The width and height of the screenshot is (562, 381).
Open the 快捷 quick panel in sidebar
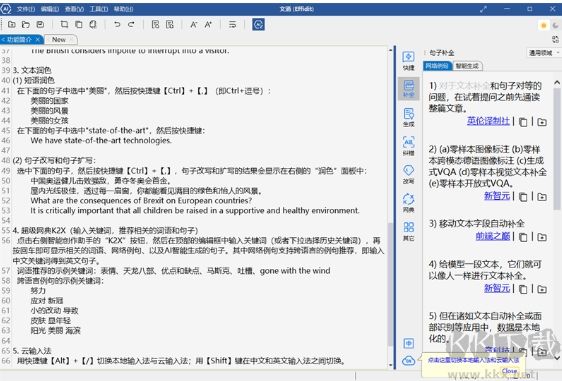(x=408, y=61)
